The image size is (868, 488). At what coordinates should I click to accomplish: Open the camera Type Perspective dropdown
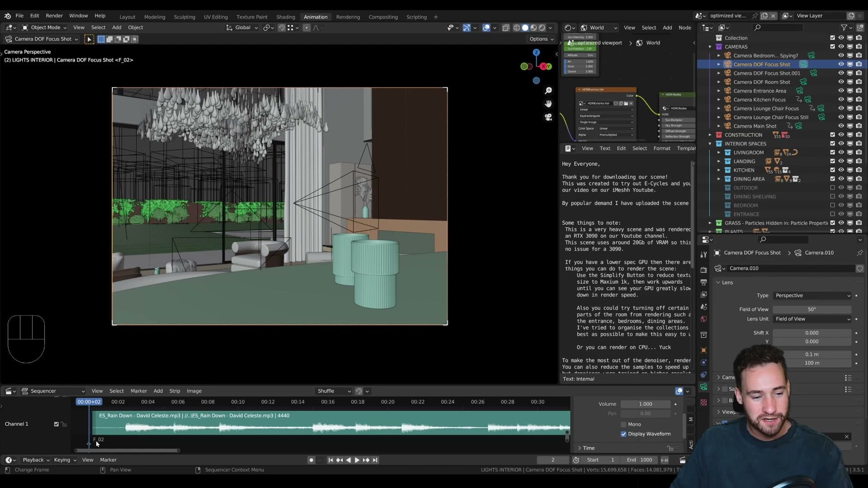pyautogui.click(x=812, y=296)
